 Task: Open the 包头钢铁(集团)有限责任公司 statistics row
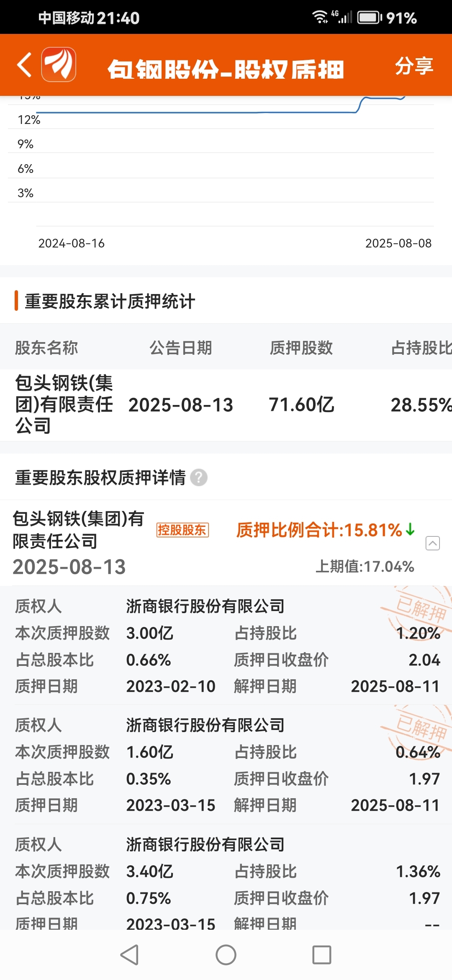click(x=226, y=405)
